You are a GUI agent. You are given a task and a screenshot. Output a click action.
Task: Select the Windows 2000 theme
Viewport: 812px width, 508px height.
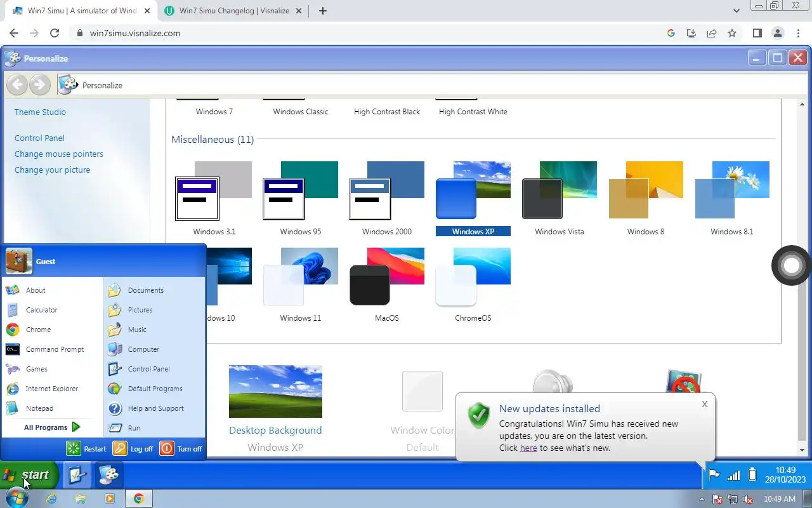coord(386,199)
